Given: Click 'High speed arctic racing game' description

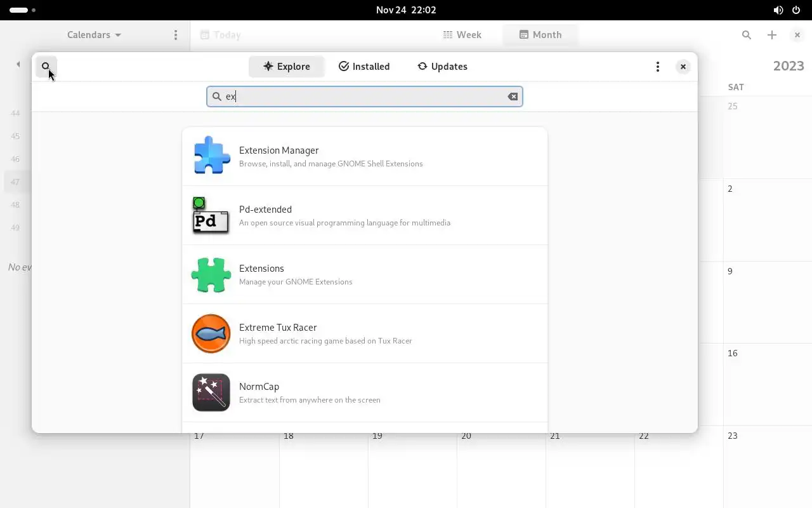Looking at the screenshot, I should pyautogui.click(x=325, y=341).
